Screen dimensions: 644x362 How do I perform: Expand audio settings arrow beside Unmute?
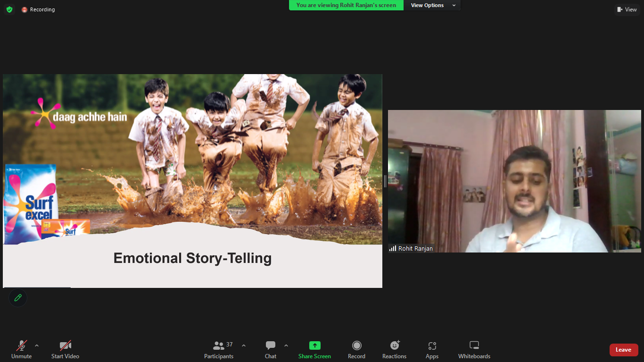coord(37,345)
